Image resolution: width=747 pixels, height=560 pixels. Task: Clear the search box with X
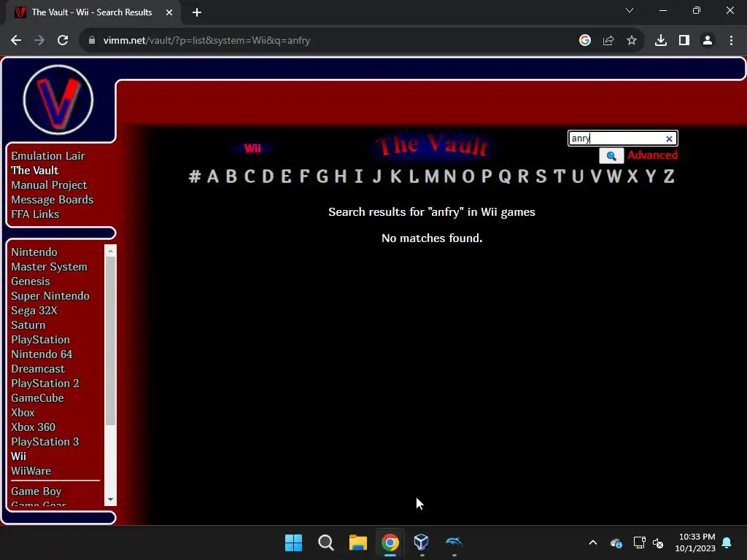[x=669, y=139]
